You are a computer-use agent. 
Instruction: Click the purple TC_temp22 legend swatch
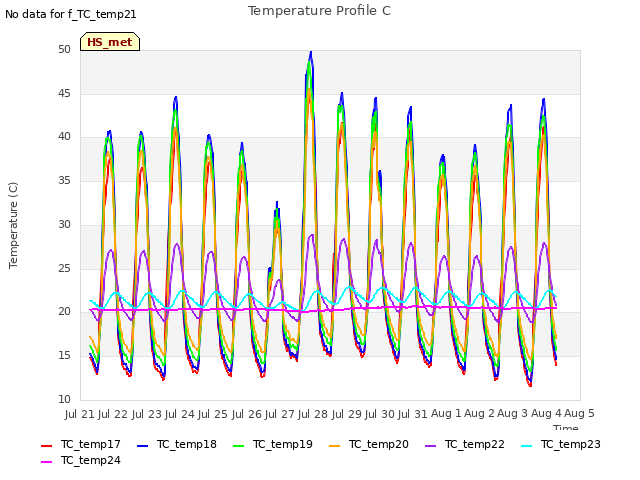click(430, 446)
